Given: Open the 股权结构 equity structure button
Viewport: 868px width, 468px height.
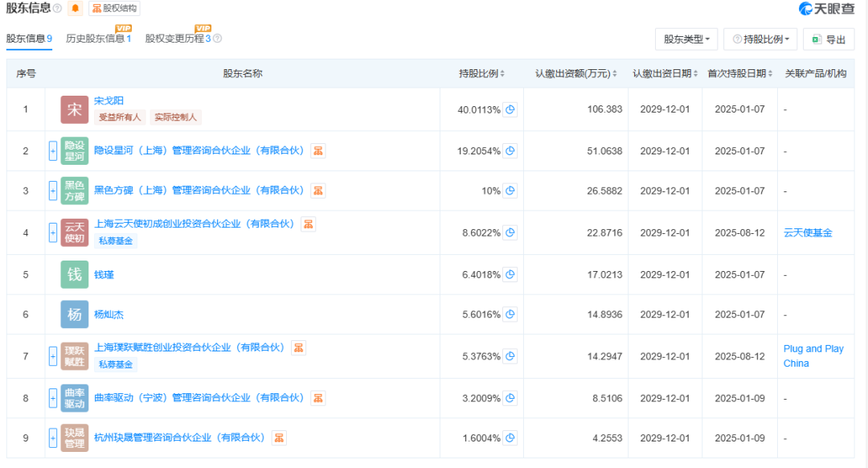Looking at the screenshot, I should pyautogui.click(x=114, y=8).
